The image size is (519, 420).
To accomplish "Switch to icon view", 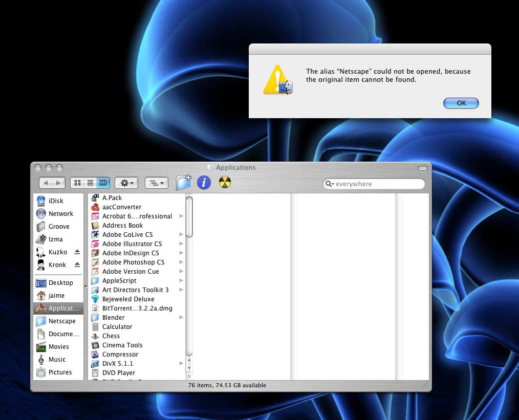I will 77,183.
